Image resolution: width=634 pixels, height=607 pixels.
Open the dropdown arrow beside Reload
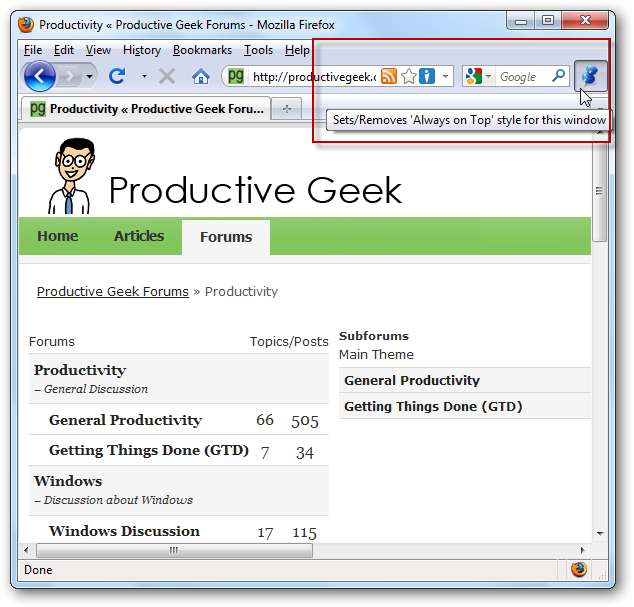[x=144, y=76]
